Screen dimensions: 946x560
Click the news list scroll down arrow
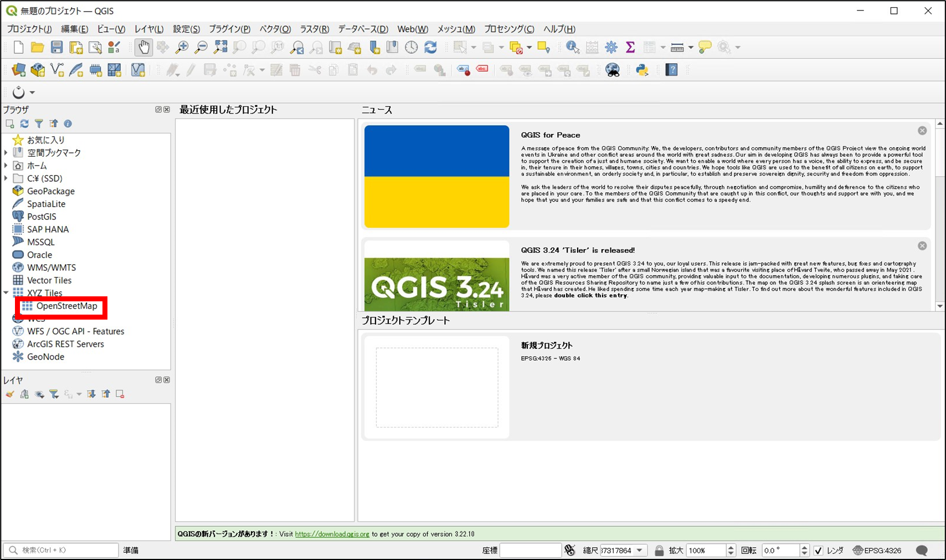(x=940, y=306)
